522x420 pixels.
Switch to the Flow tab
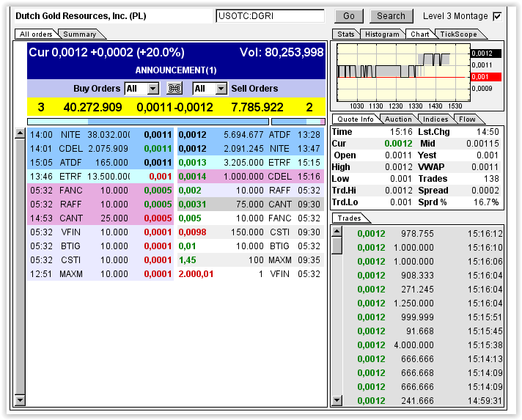tap(467, 119)
